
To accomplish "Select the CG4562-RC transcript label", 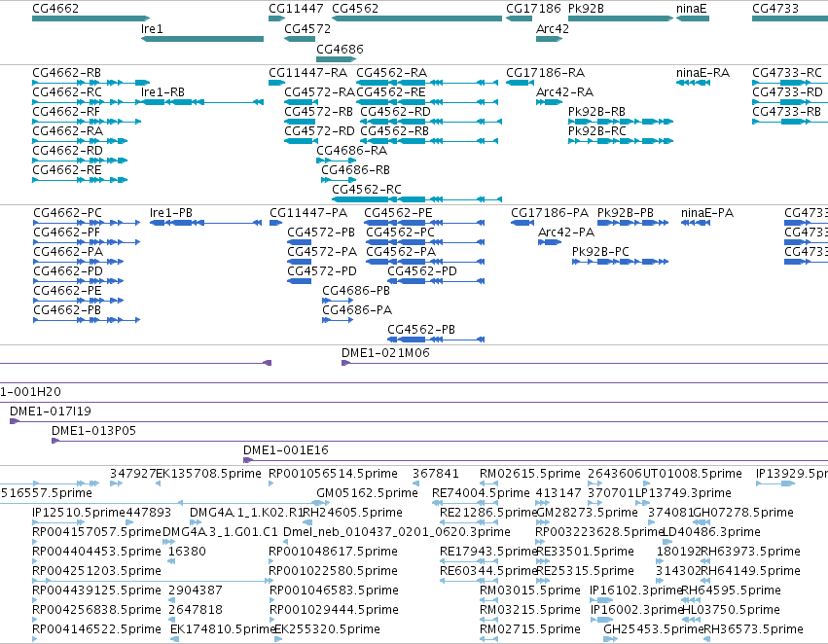I will 367,190.
